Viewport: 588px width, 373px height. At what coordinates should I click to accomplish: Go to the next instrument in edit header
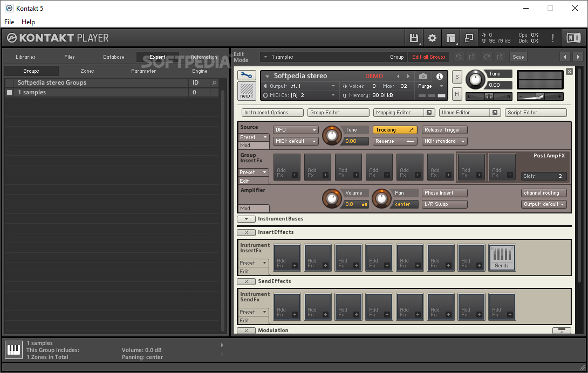578,57
